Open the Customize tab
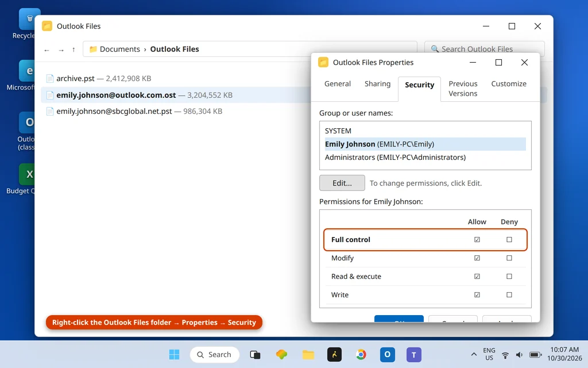 pyautogui.click(x=509, y=84)
